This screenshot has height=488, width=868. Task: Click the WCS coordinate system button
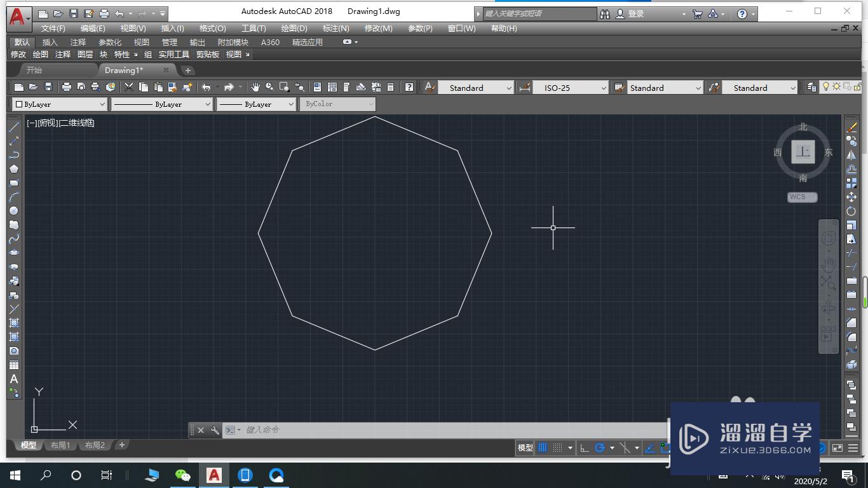coord(803,197)
